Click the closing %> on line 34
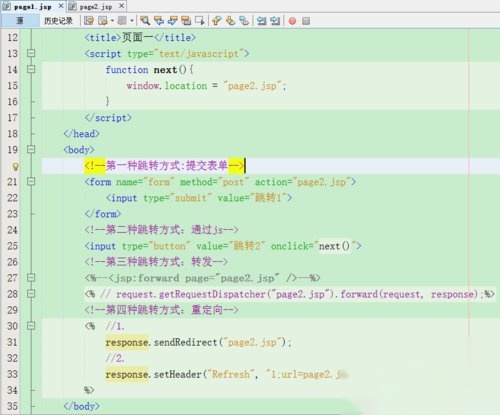Screen dimensions: 500x415 click(x=89, y=390)
